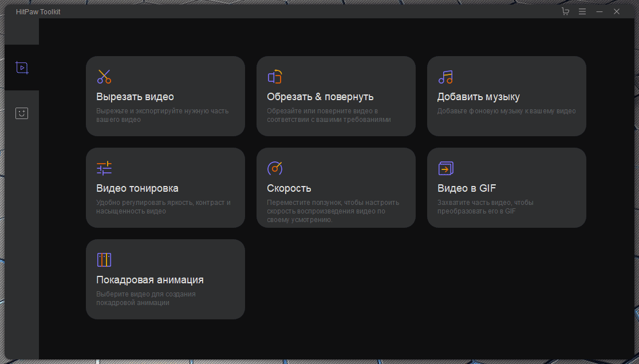Open the "Покадровая анимация" tool
This screenshot has width=639, height=364.
(x=150, y=280)
